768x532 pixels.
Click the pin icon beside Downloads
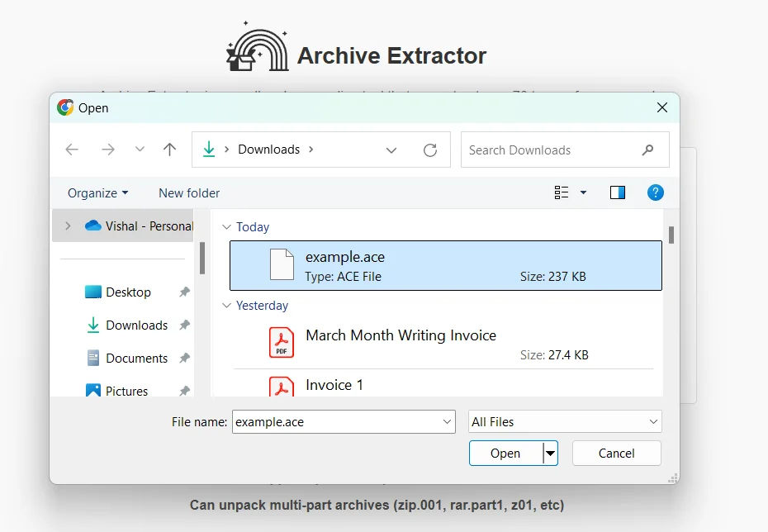184,325
